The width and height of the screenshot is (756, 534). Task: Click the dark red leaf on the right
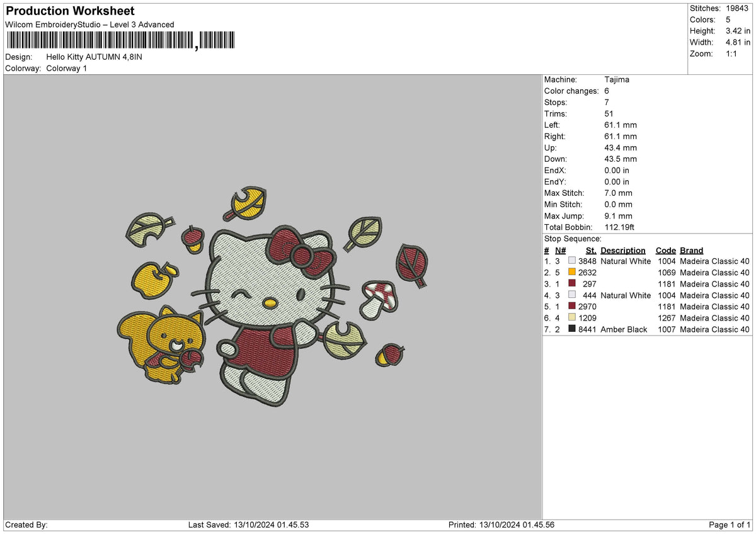coord(412,265)
